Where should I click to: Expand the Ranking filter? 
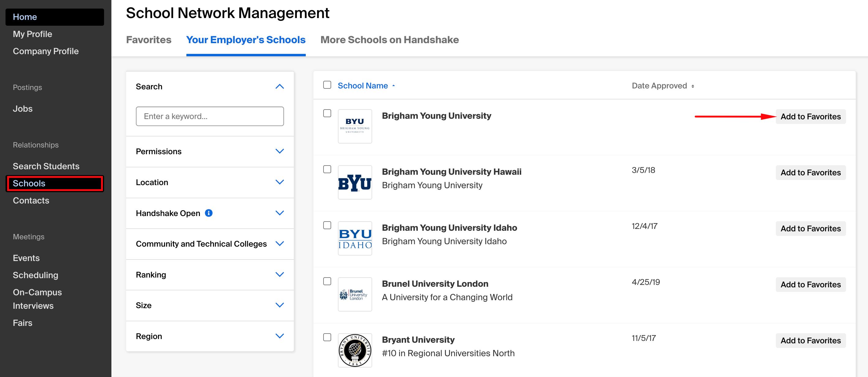point(279,274)
